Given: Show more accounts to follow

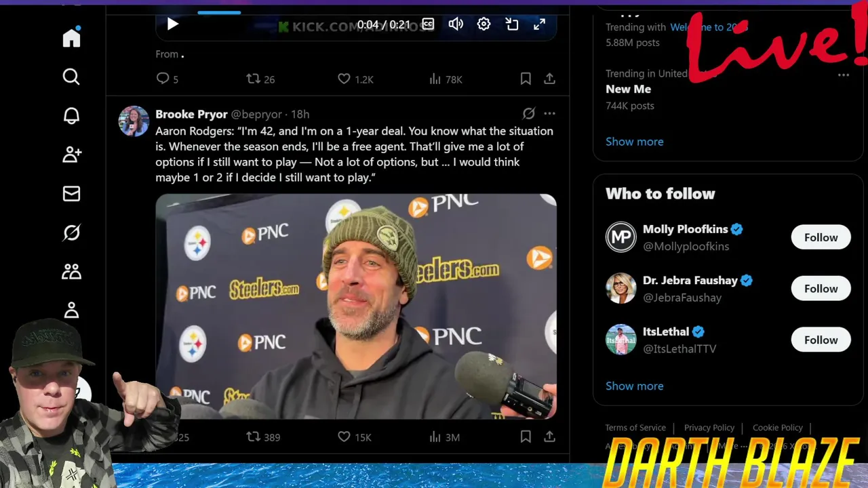Looking at the screenshot, I should (635, 386).
